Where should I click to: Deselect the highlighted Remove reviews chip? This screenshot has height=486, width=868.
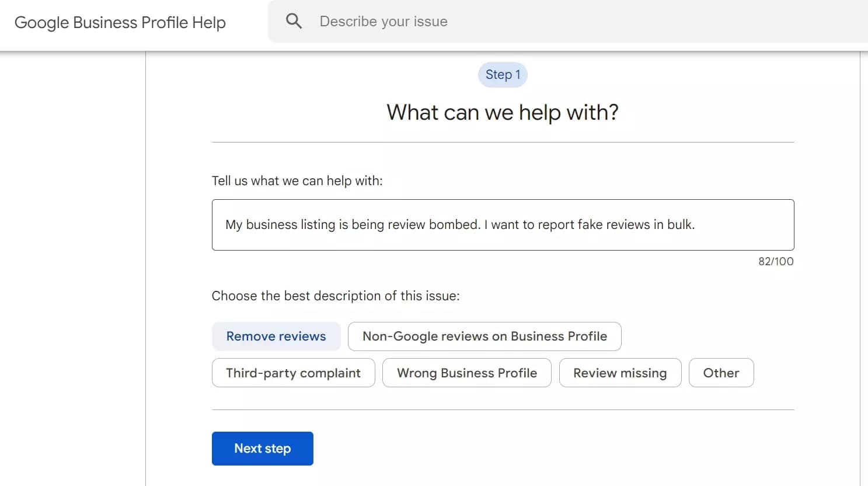tap(276, 336)
